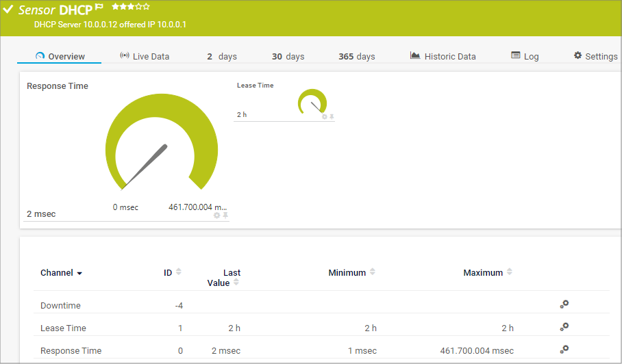Sort table by ID column arrows

point(179,272)
